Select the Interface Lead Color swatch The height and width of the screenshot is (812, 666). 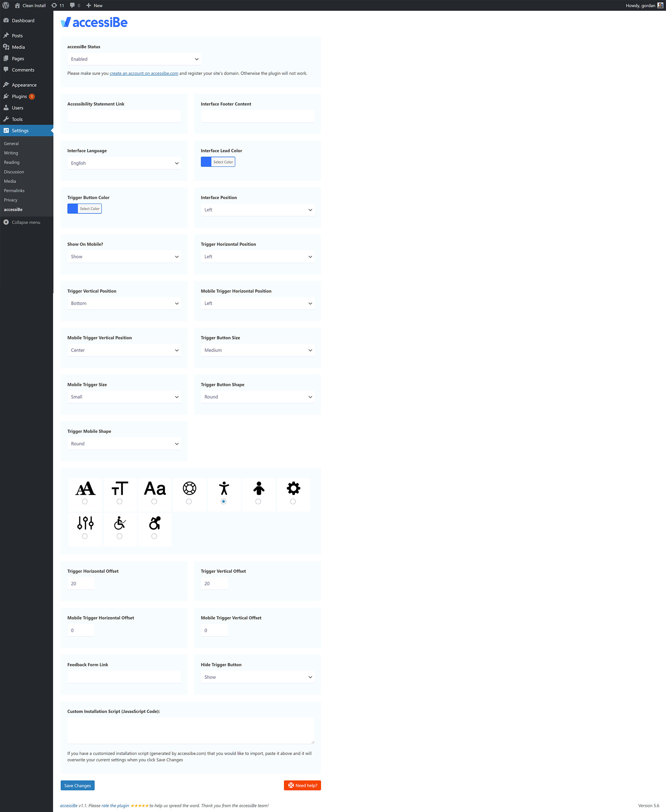point(206,162)
